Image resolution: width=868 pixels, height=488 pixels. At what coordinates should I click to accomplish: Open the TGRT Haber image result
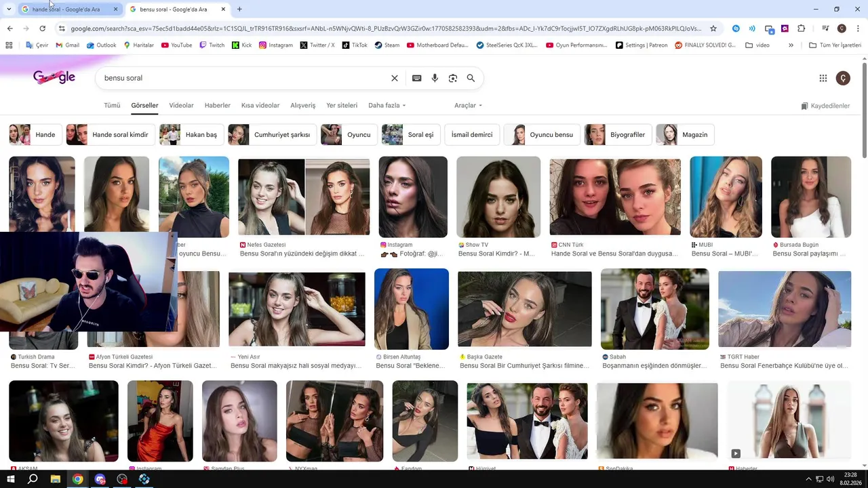tap(785, 309)
